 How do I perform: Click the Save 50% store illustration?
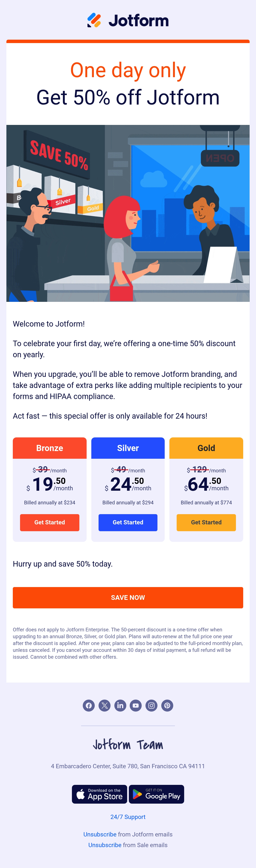[x=128, y=213]
